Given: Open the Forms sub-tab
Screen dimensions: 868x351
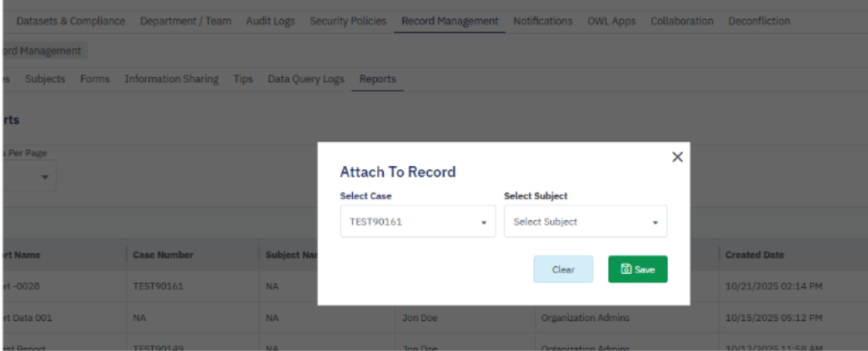Looking at the screenshot, I should tap(95, 79).
